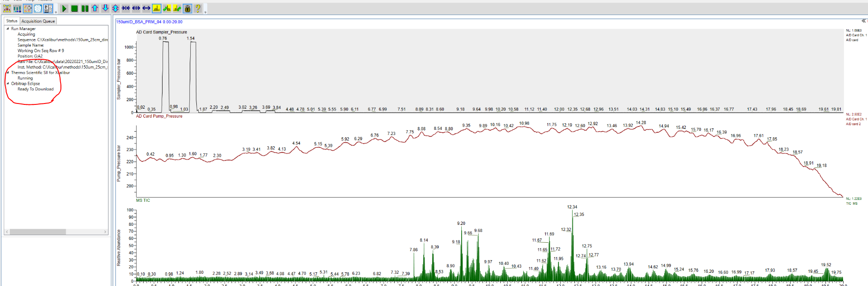The image size is (868, 286).
Task: Switch to the Status tab
Action: click(12, 21)
